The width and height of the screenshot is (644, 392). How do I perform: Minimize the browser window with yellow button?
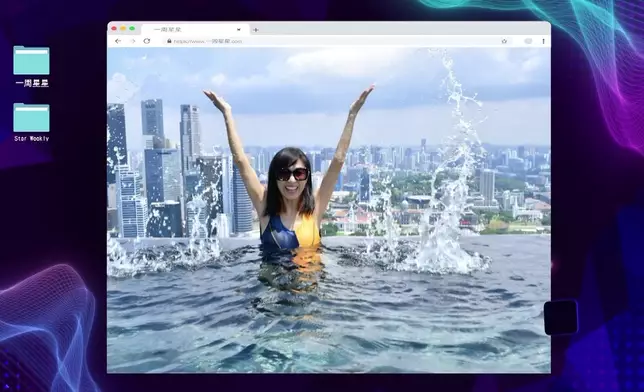pos(123,29)
